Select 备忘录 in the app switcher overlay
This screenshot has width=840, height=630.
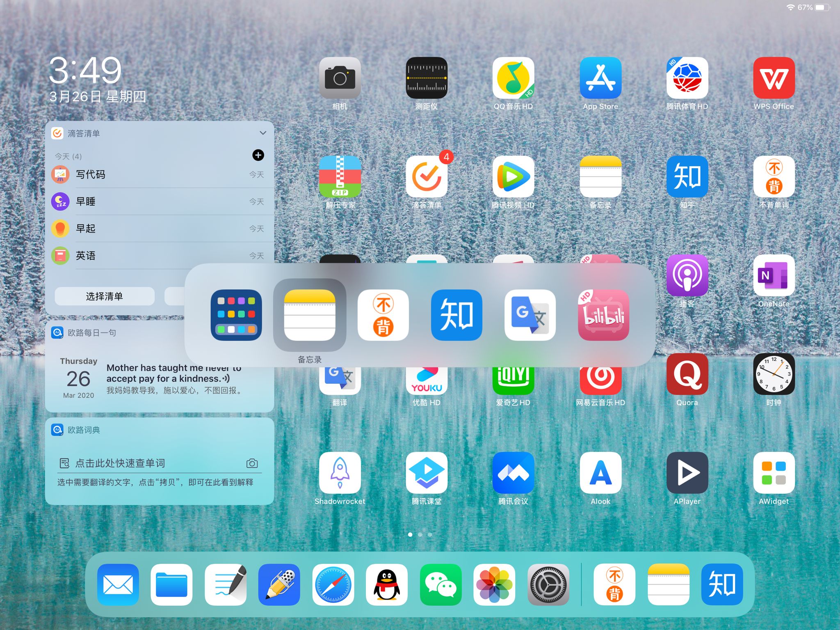coord(310,315)
